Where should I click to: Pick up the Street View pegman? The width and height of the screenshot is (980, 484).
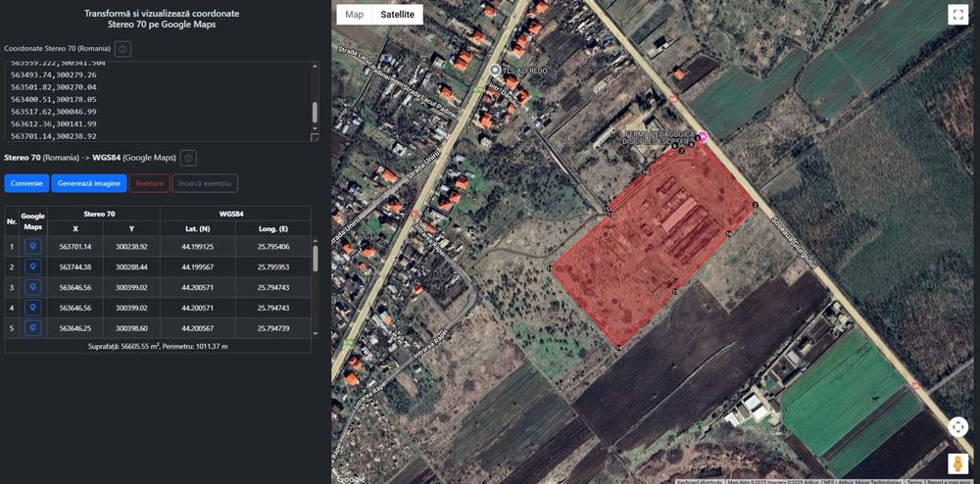[x=957, y=464]
